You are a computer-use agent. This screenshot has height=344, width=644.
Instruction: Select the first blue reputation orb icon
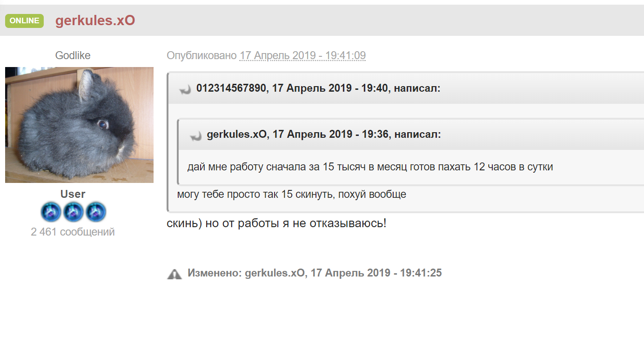tap(50, 212)
